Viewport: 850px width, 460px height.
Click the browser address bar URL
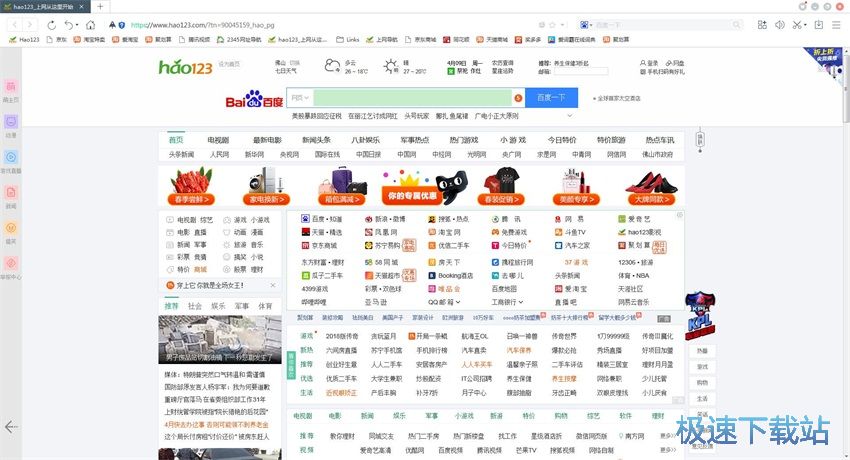(x=202, y=25)
